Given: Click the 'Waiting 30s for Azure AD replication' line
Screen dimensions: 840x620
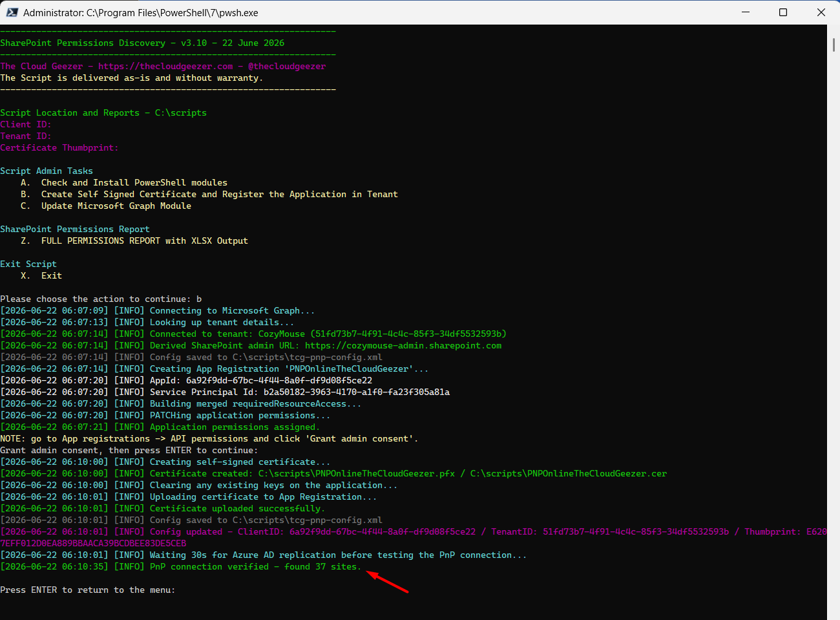Looking at the screenshot, I should tap(264, 555).
